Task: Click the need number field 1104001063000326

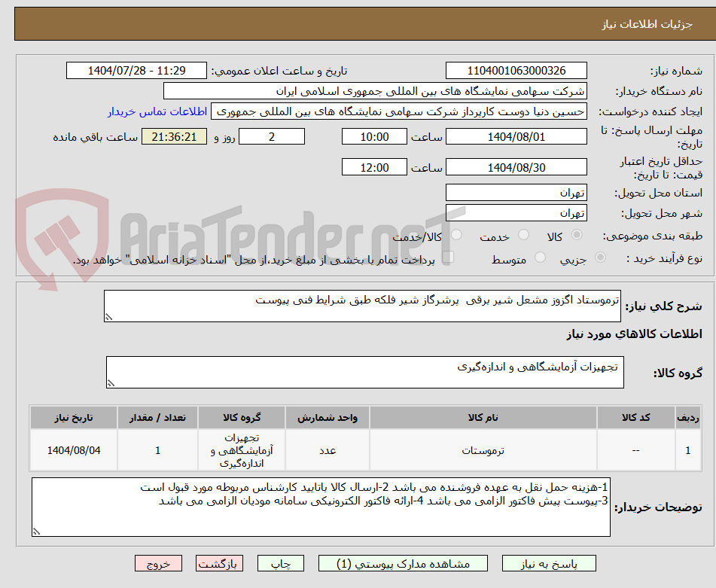Action: pyautogui.click(x=516, y=70)
